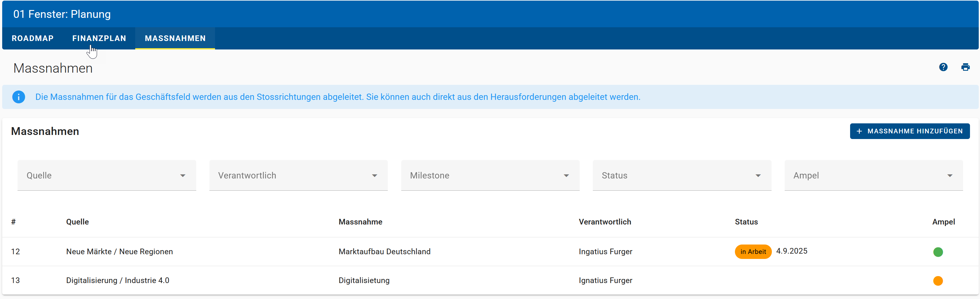
Task: Expand the Ampel filter dropdown
Action: [874, 175]
